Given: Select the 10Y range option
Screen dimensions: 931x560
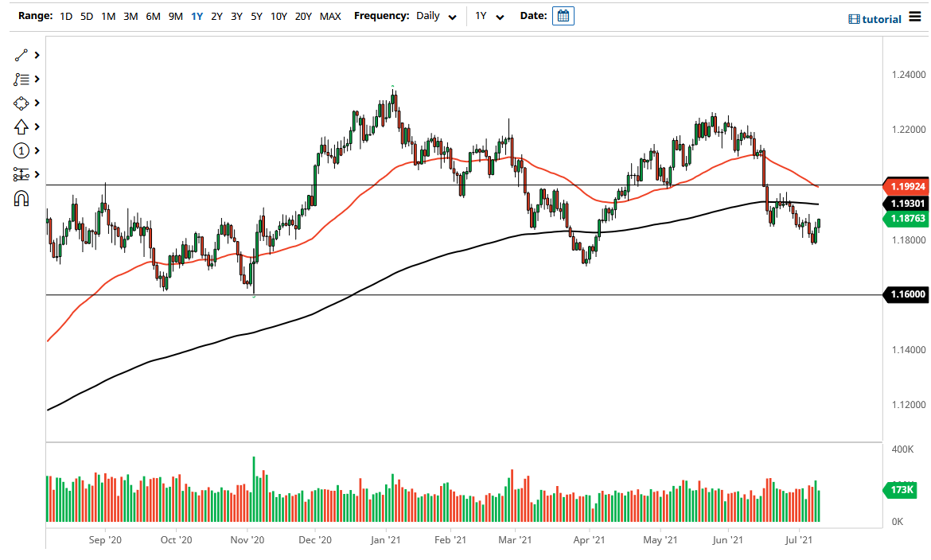Looking at the screenshot, I should pos(279,15).
